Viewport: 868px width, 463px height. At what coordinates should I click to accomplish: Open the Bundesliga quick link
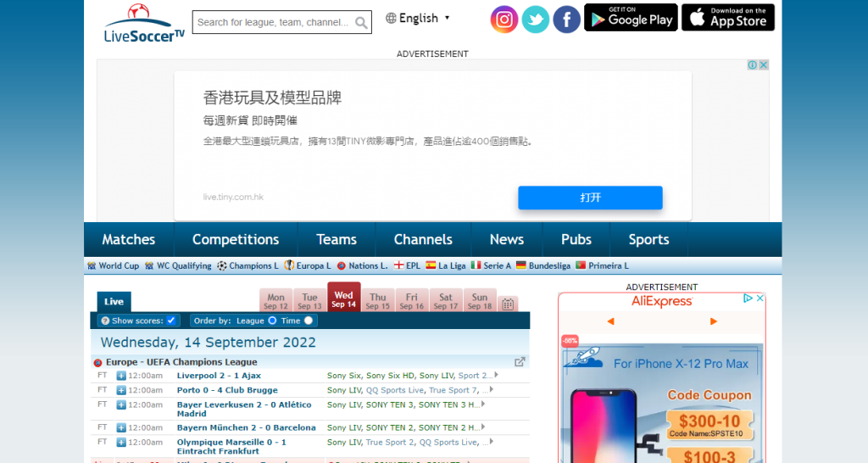[543, 265]
